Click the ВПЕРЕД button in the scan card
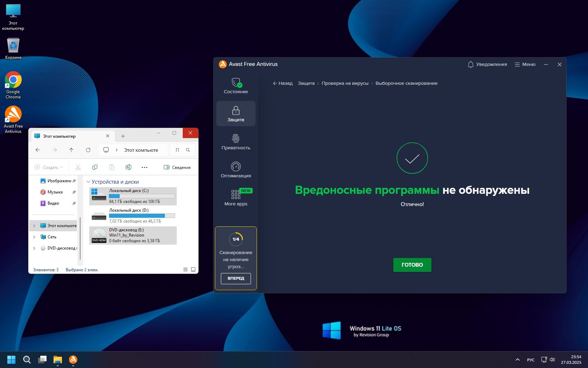Screen dimensions: 588x368 (x=236, y=278)
